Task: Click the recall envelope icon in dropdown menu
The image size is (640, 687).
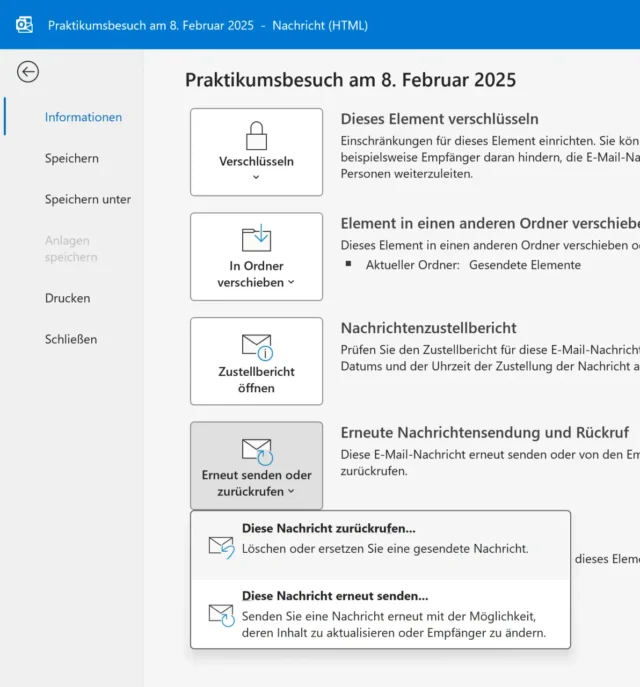Action: point(221,546)
